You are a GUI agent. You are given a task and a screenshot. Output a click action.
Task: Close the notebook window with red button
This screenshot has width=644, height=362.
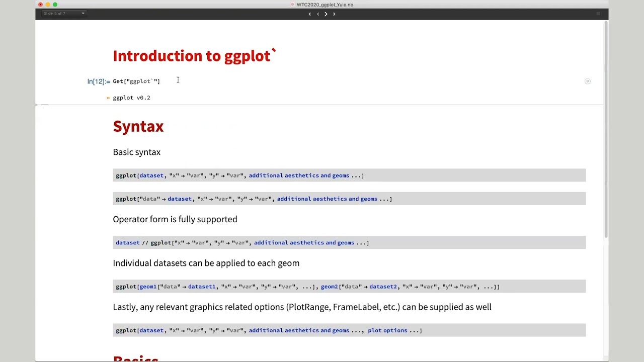(40, 5)
